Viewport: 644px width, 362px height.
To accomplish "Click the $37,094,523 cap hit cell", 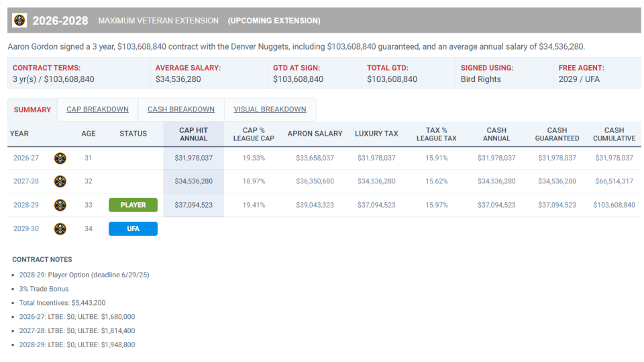I will 193,205.
